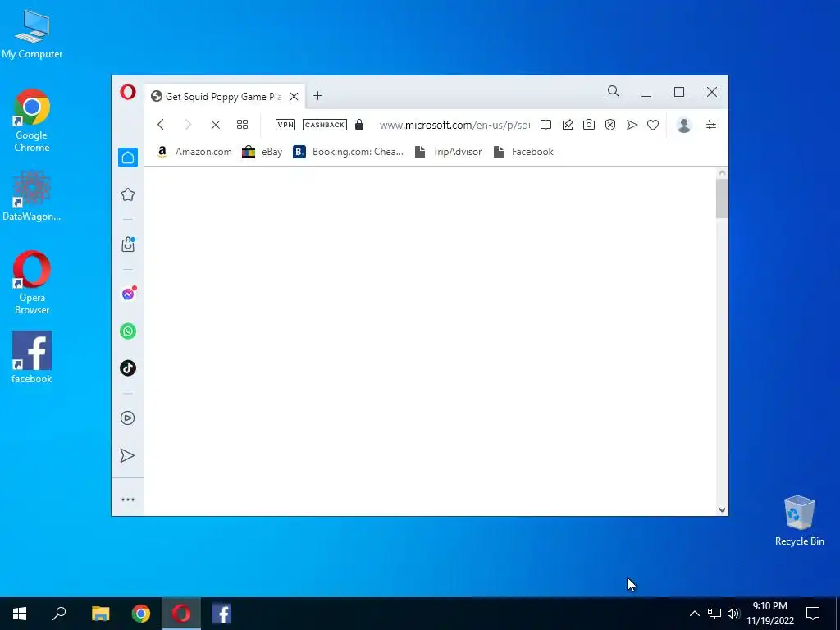Select the DataWagon desktop shortcut
The height and width of the screenshot is (630, 840).
tap(32, 195)
